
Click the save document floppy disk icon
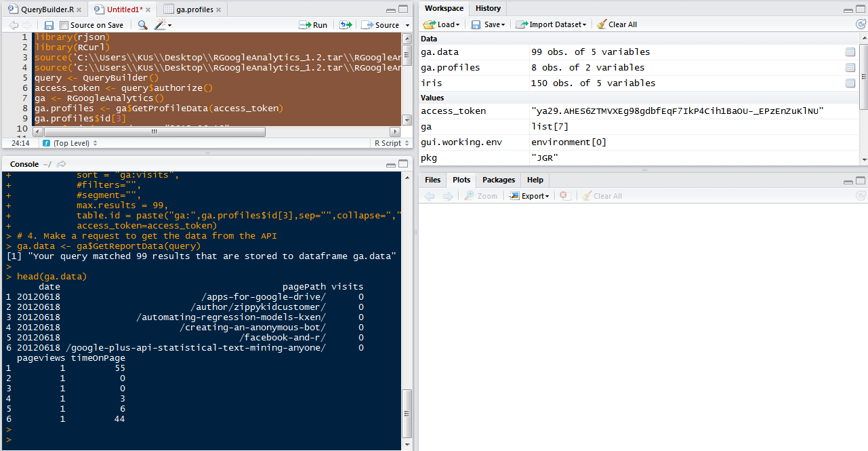point(49,25)
